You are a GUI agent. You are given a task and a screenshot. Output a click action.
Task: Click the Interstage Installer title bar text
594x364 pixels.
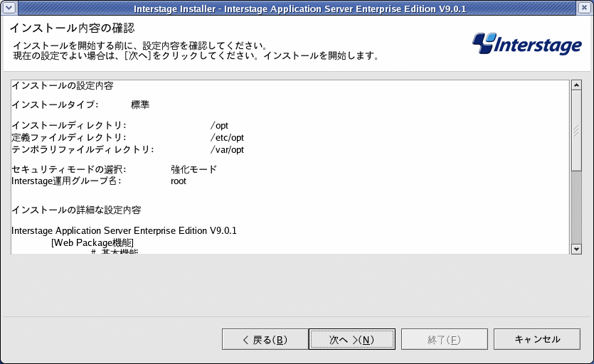299,9
